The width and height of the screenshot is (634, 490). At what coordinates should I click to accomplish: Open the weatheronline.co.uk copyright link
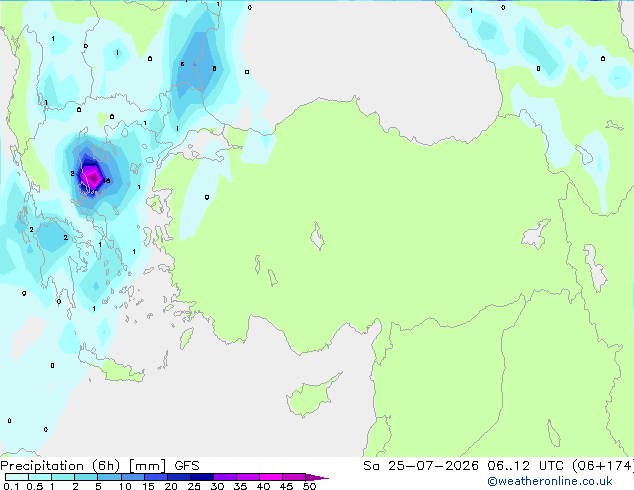coord(549,481)
